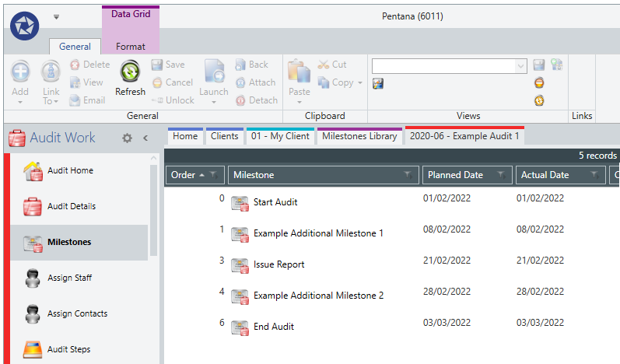Screen dimensions: 620x364
Task: Click the save view floppy disk icon
Action: click(x=539, y=65)
